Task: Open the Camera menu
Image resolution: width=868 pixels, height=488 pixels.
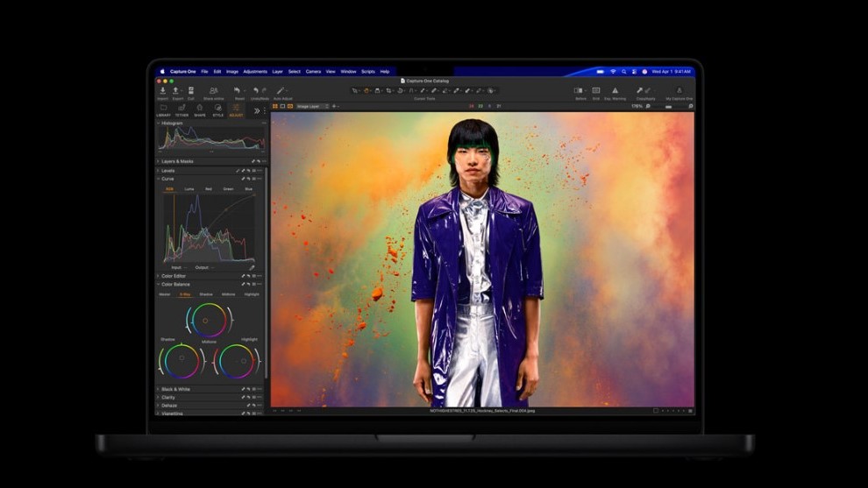Action: point(313,71)
